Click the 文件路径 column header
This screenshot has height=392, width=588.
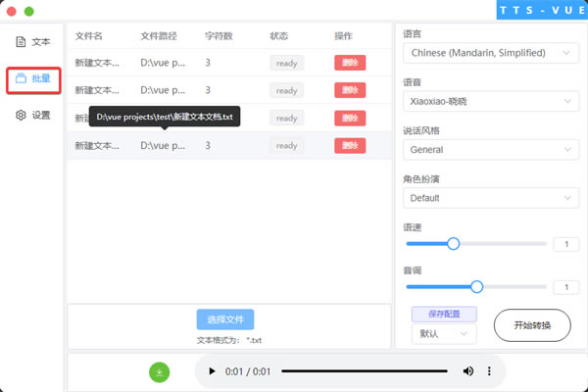[159, 36]
